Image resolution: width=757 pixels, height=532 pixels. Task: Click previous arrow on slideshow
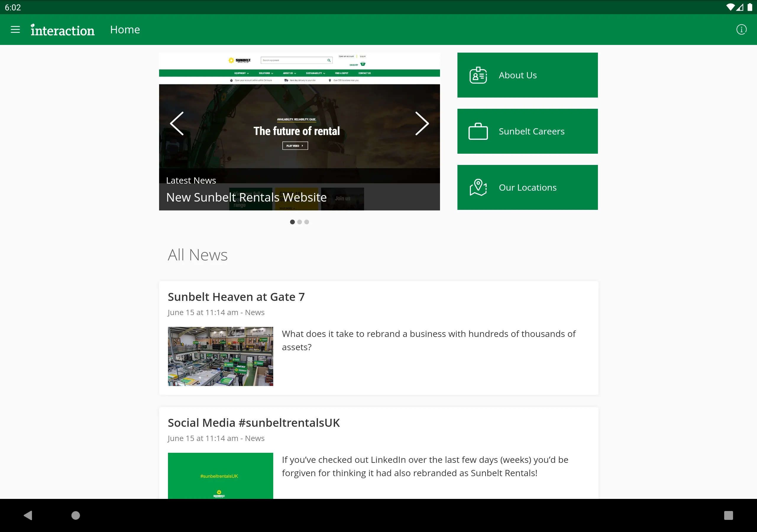[x=177, y=123]
